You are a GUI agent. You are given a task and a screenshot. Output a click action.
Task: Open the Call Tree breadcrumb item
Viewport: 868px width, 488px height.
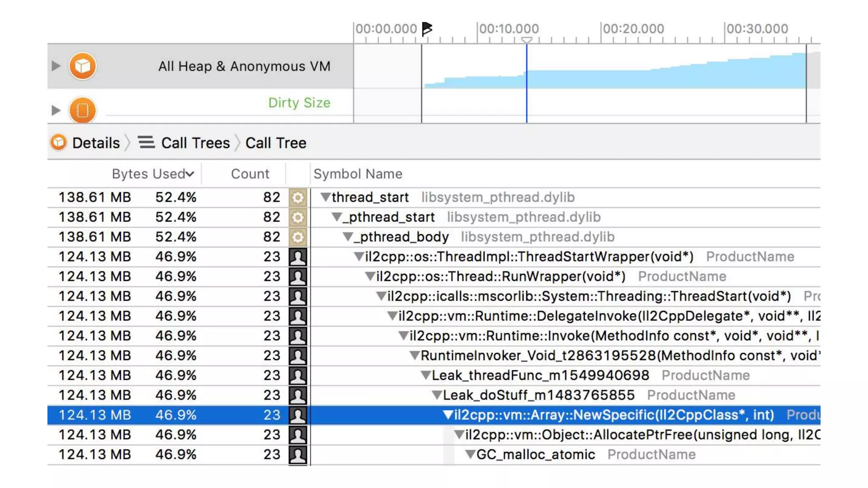point(275,143)
